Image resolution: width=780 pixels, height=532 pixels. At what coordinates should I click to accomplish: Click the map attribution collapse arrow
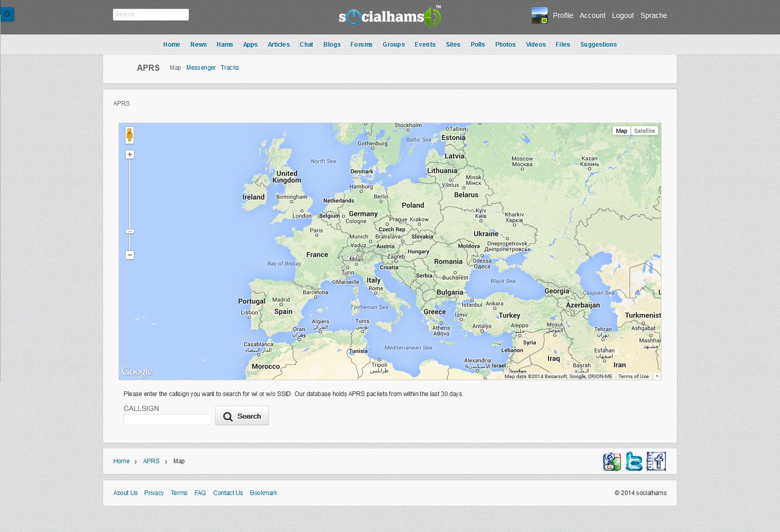point(657,377)
